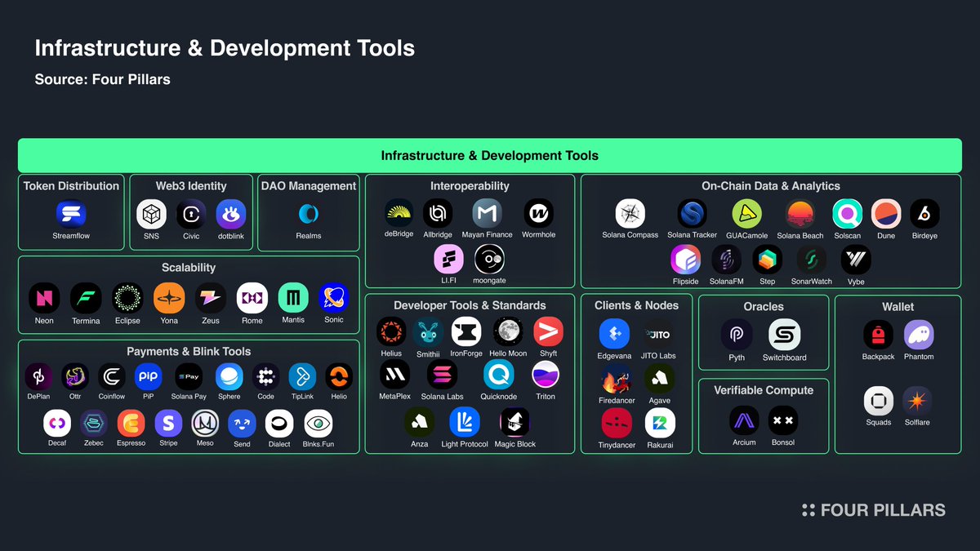The width and height of the screenshot is (980, 551).
Task: Click the Firedancer client icon
Action: (615, 380)
